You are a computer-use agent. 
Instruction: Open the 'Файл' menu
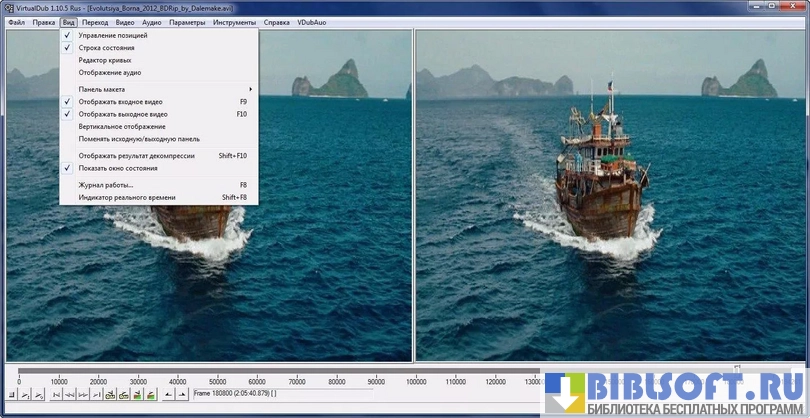click(x=16, y=22)
